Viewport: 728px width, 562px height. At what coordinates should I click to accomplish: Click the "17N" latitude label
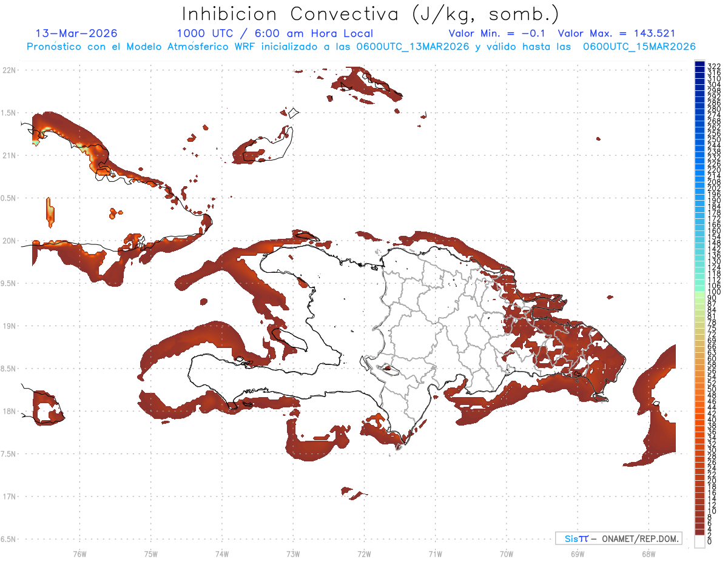(x=9, y=497)
